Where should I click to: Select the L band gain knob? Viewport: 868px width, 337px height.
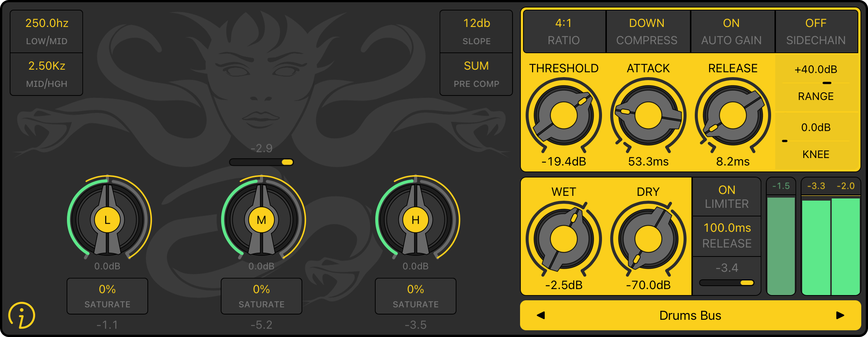pyautogui.click(x=107, y=220)
